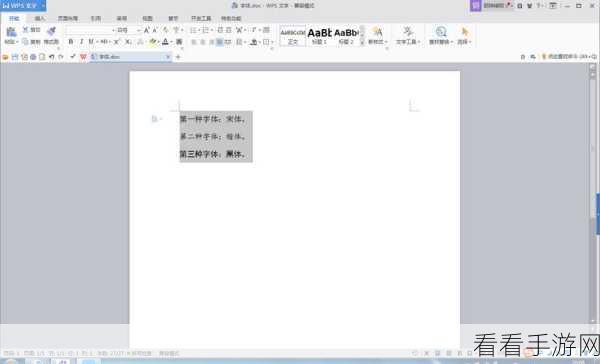Switch to the 插入 (Insert) ribbon tab

coord(40,18)
